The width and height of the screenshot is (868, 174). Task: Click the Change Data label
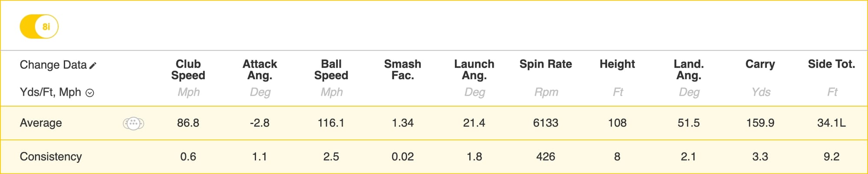[x=53, y=65]
